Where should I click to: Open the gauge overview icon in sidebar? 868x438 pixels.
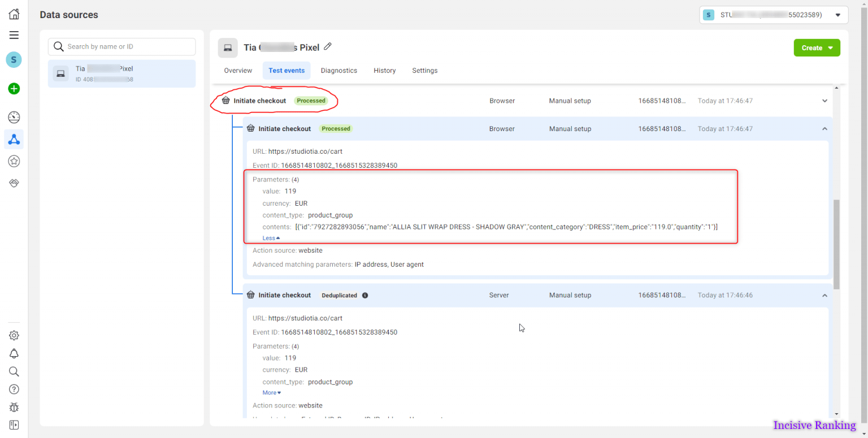14,118
